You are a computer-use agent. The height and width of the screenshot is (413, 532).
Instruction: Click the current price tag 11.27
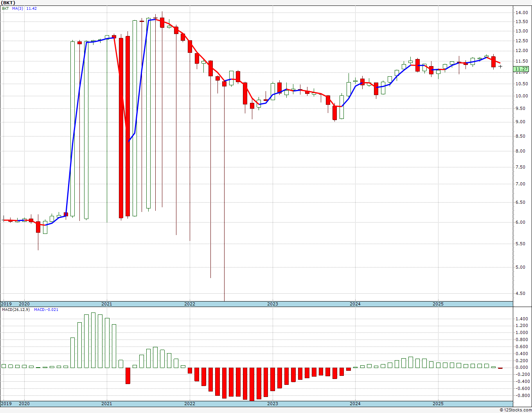click(x=521, y=69)
